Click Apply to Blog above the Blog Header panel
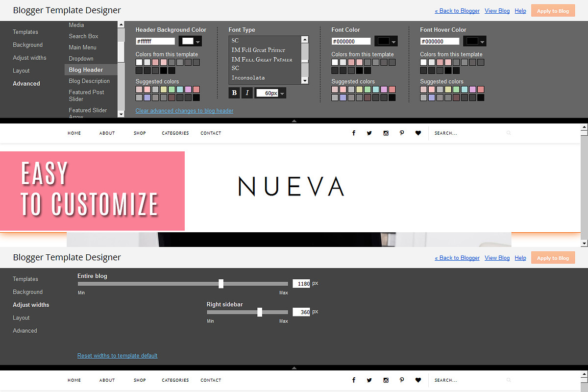The image size is (588, 392). click(553, 11)
